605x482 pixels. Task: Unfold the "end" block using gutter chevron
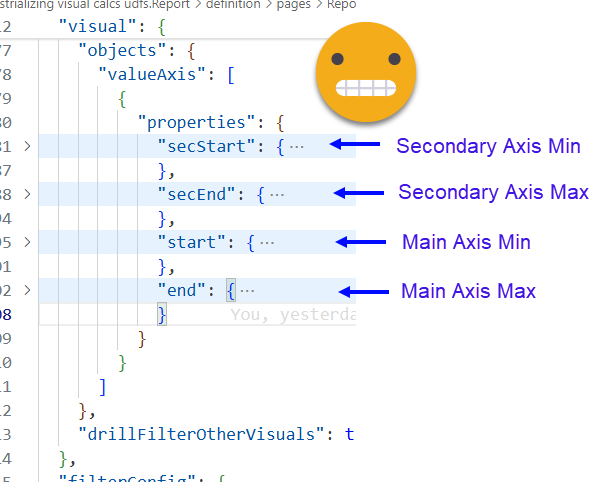tap(27, 291)
